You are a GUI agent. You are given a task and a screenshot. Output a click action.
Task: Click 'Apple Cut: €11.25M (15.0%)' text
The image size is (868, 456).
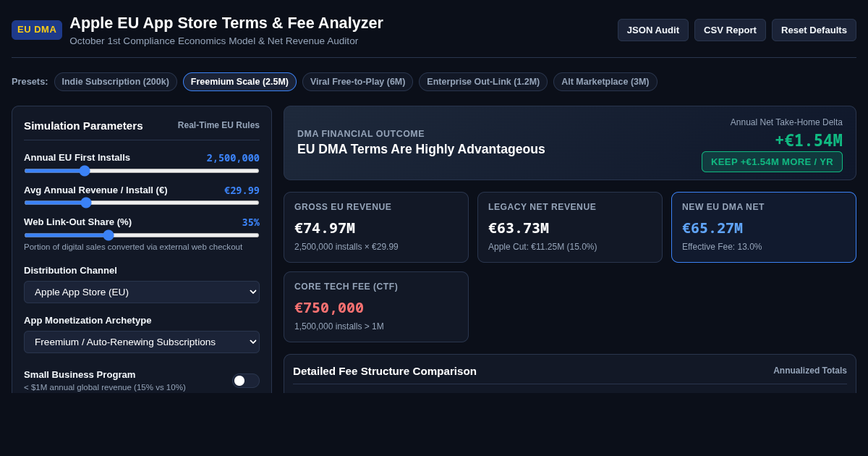point(542,247)
